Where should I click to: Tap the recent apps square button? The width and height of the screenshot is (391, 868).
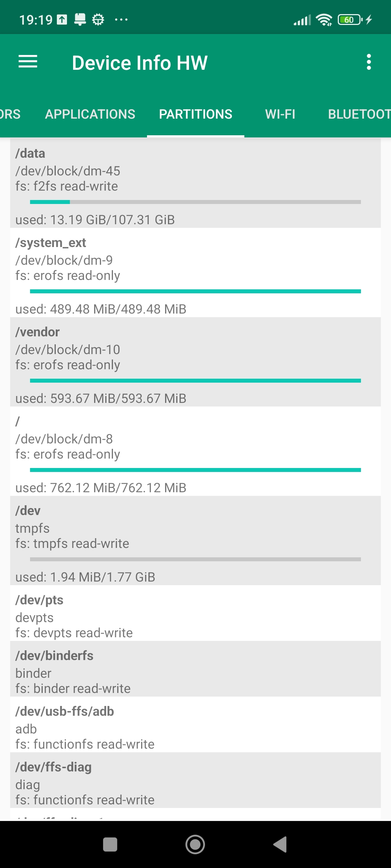110,844
